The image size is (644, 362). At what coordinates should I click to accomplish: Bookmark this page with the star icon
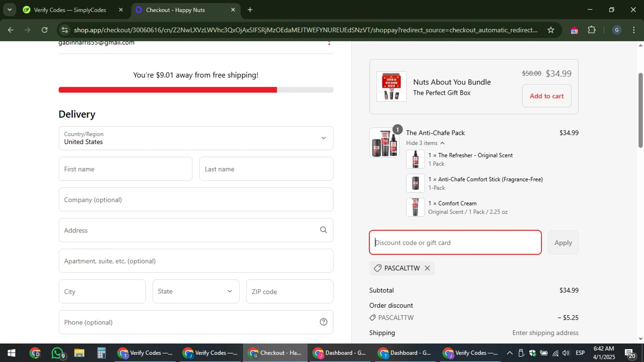[551, 30]
